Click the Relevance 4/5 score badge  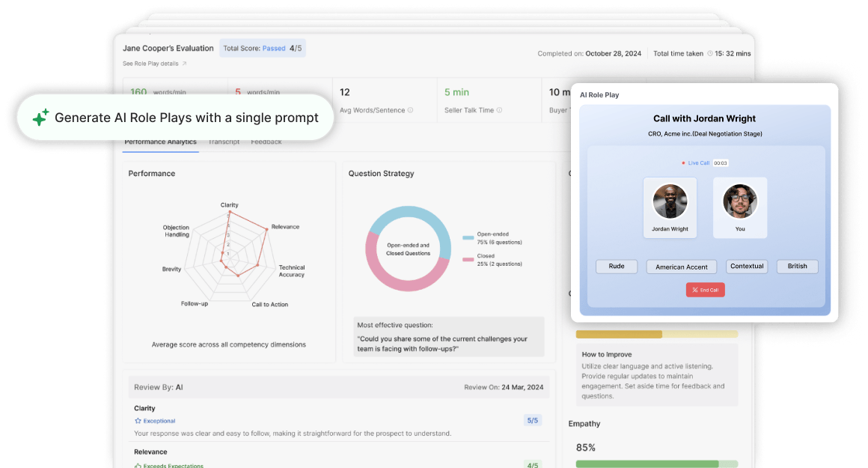coord(533,465)
